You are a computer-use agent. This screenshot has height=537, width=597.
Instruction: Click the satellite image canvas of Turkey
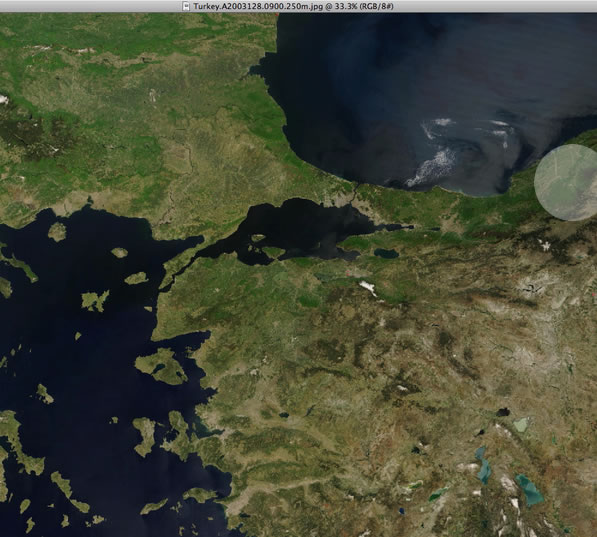pos(298,275)
